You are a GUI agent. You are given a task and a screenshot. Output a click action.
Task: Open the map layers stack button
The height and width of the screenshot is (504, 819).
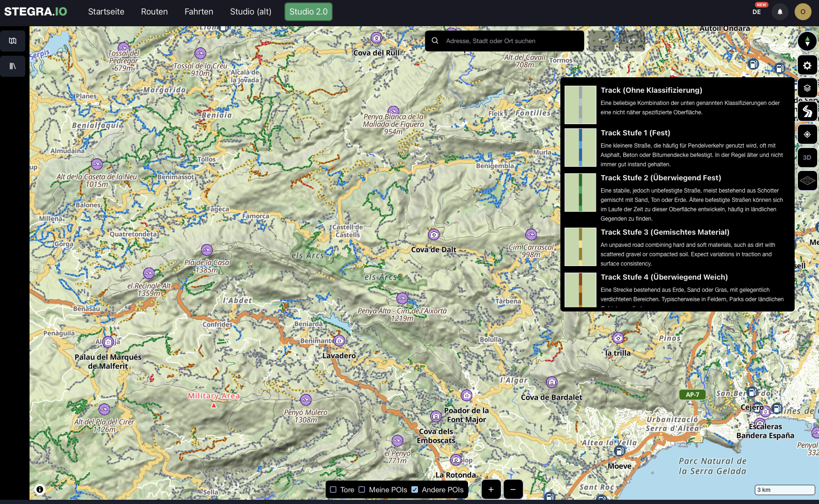807,88
